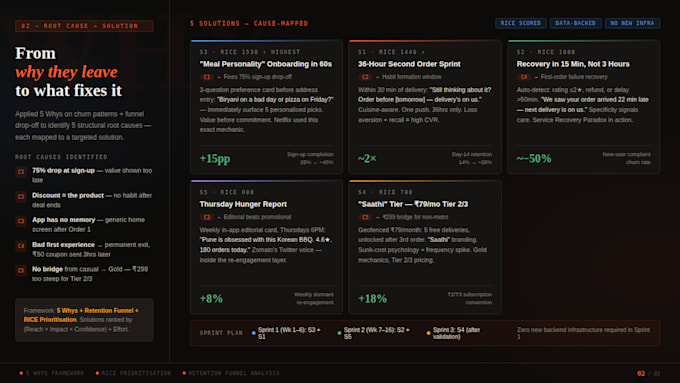The width and height of the screenshot is (680, 383).
Task: Click 'S2 · RICE 1080' label
Action: click(546, 52)
